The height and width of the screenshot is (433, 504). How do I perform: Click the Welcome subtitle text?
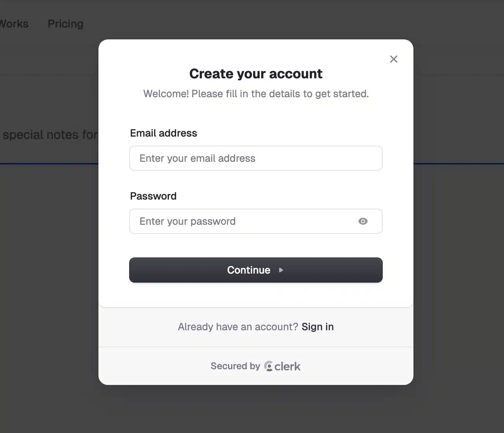pos(256,94)
